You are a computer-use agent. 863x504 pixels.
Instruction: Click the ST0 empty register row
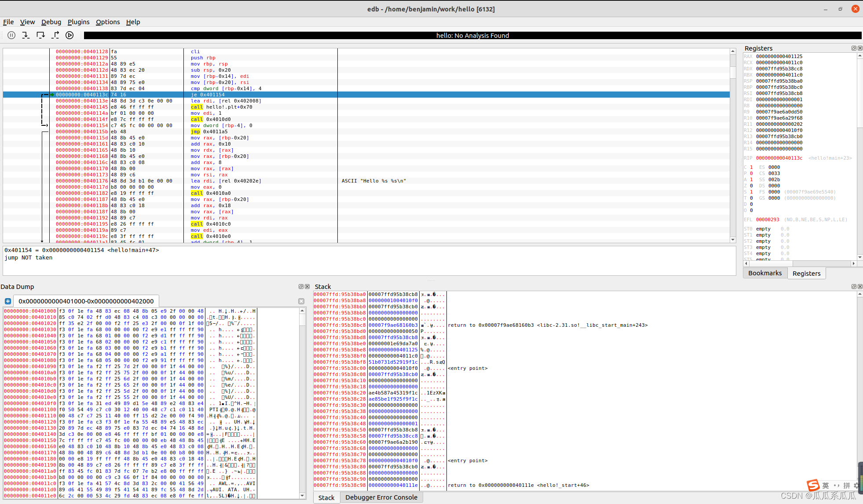[x=767, y=229]
